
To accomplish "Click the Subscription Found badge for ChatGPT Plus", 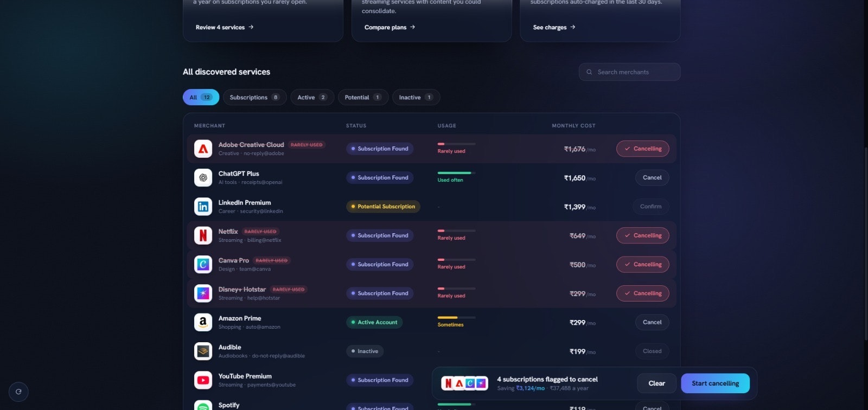I will point(380,177).
